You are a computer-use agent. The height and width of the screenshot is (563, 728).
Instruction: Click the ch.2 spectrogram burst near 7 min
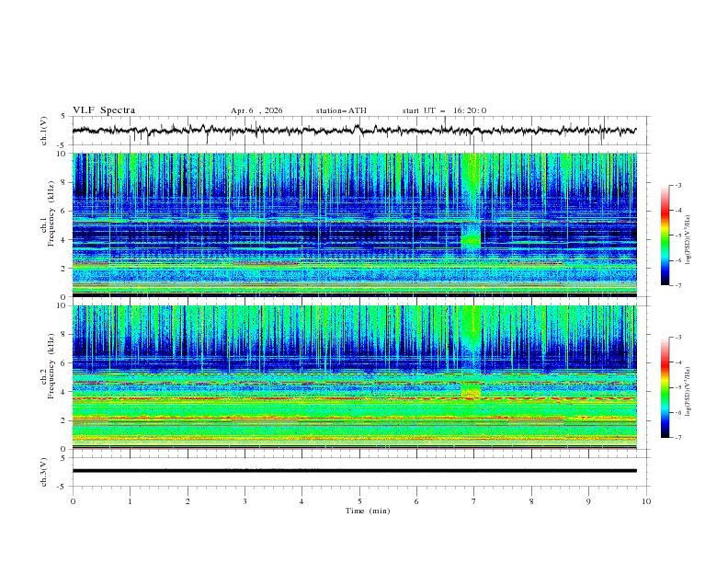[x=472, y=351]
